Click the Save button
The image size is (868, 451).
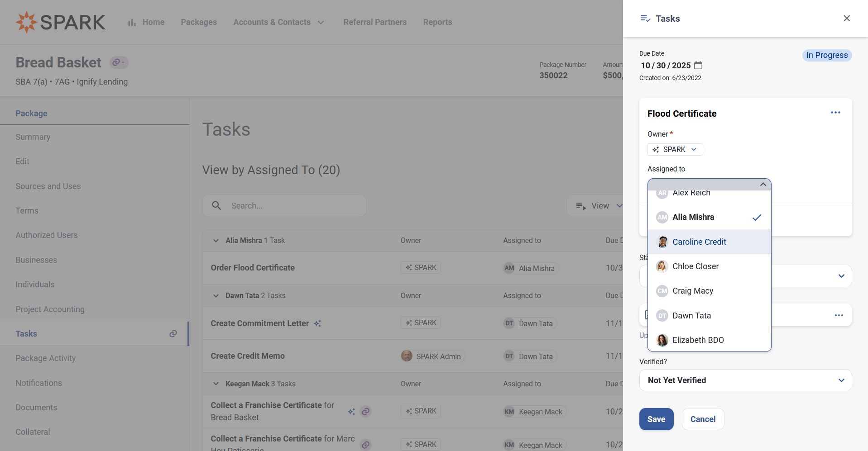click(x=656, y=419)
